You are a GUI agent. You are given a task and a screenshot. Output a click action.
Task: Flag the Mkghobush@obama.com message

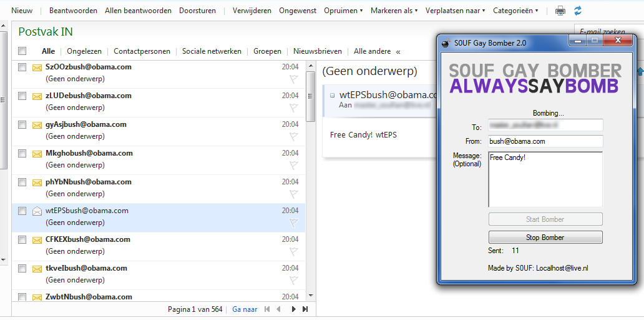pos(294,166)
